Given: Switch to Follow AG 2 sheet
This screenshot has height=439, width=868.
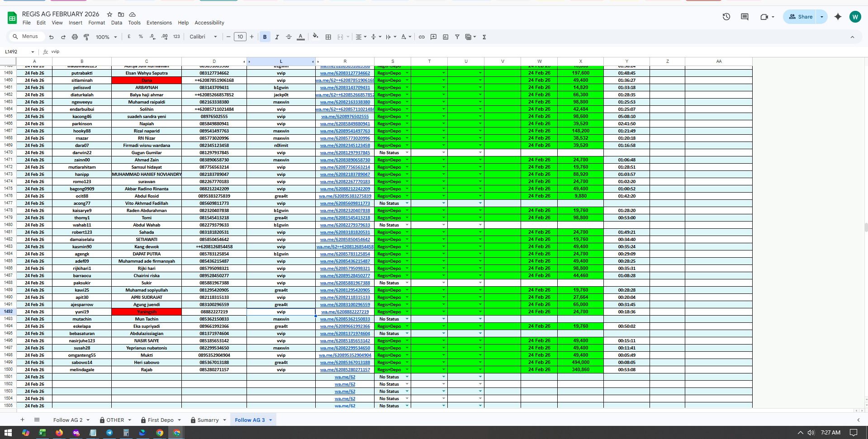Looking at the screenshot, I should 68,420.
